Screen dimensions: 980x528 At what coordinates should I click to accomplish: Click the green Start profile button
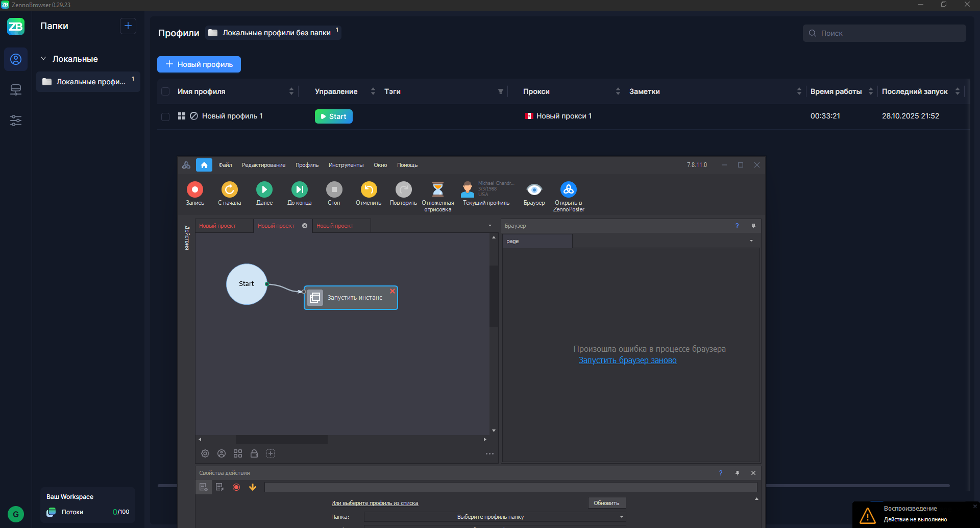(333, 116)
